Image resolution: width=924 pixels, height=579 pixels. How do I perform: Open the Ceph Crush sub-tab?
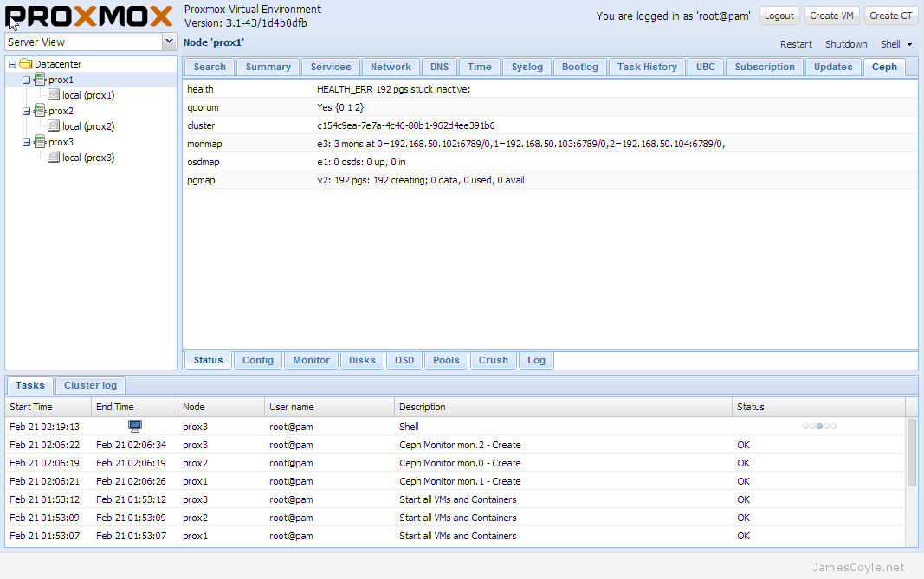tap(494, 360)
